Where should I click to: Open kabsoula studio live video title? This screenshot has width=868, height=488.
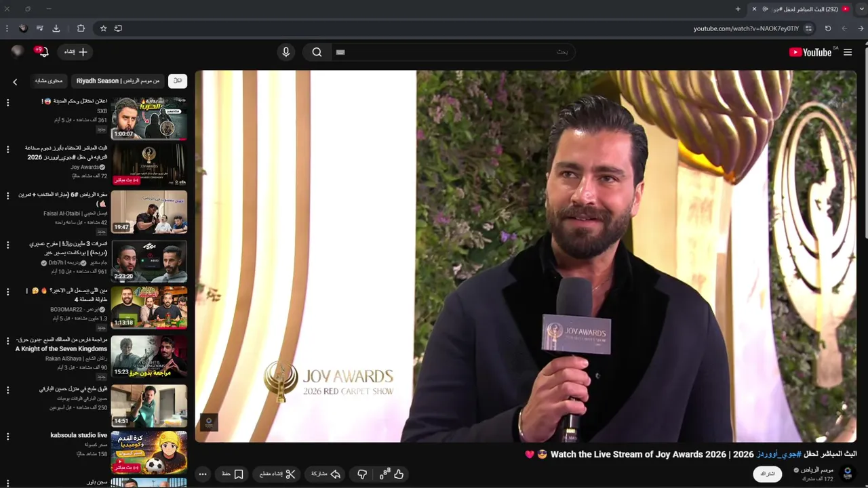[79, 435]
